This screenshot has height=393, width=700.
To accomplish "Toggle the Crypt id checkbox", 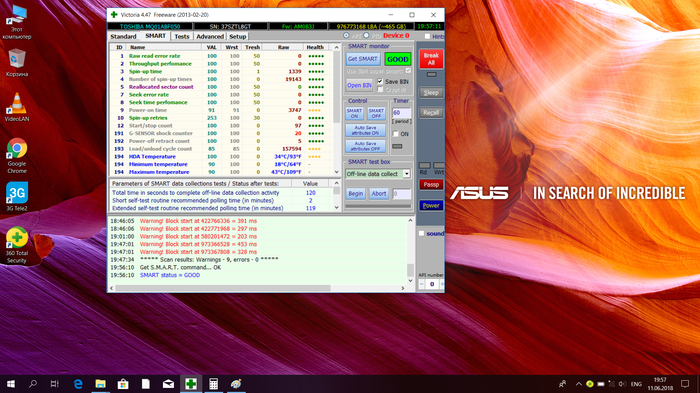I will coord(380,90).
